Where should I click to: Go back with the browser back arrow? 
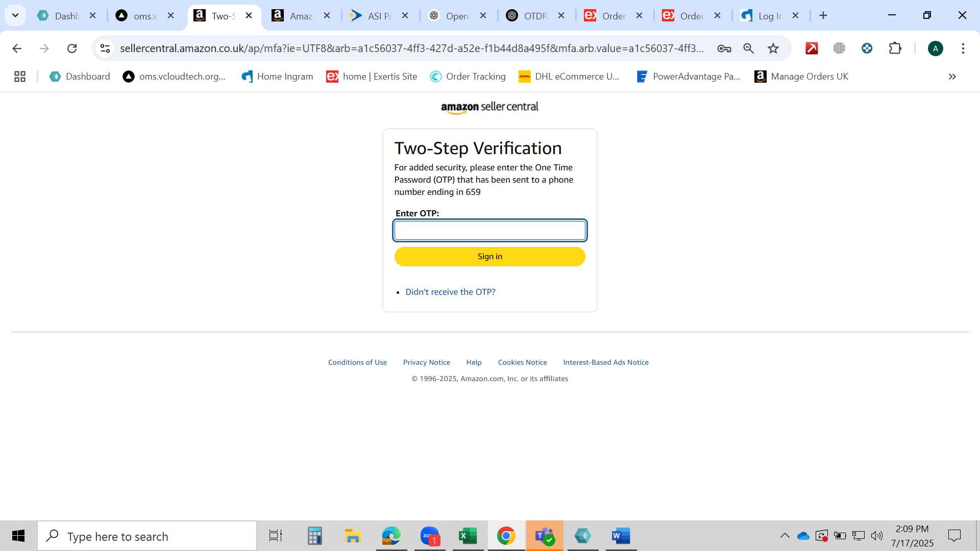tap(17, 48)
